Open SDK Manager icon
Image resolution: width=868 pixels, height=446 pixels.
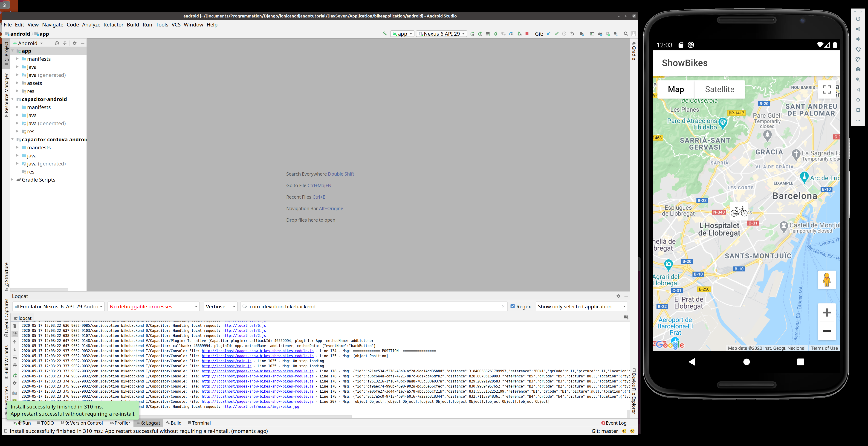pyautogui.click(x=616, y=34)
